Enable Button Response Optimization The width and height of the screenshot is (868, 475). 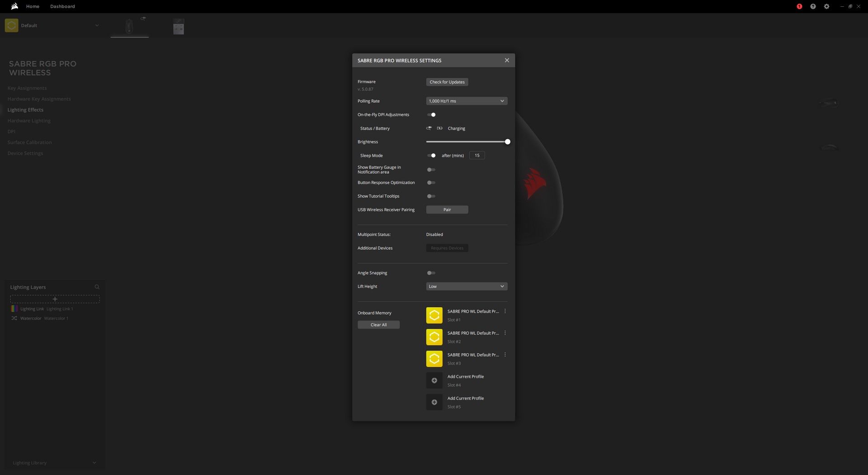(431, 182)
